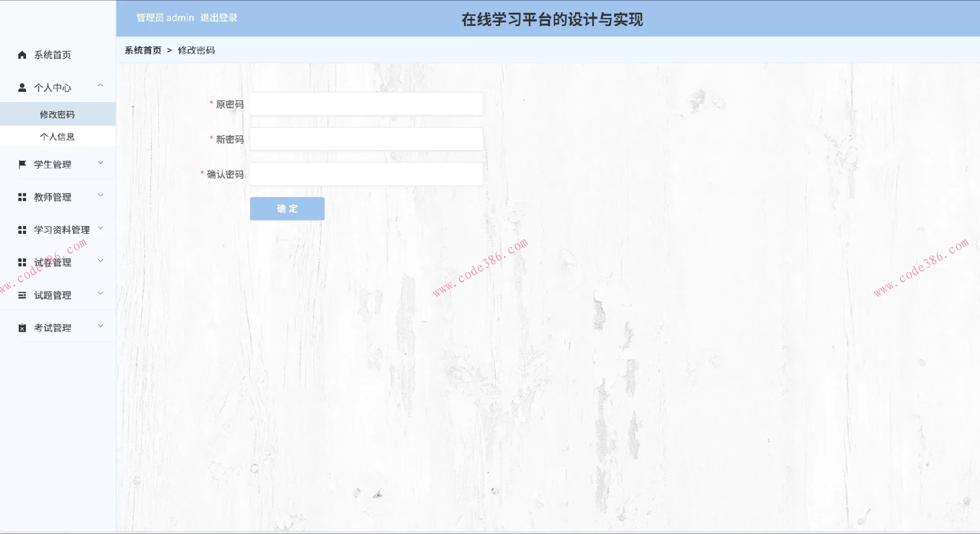This screenshot has height=534, width=980.
Task: Click the grid icon next to 试卷管理
Action: coord(21,262)
